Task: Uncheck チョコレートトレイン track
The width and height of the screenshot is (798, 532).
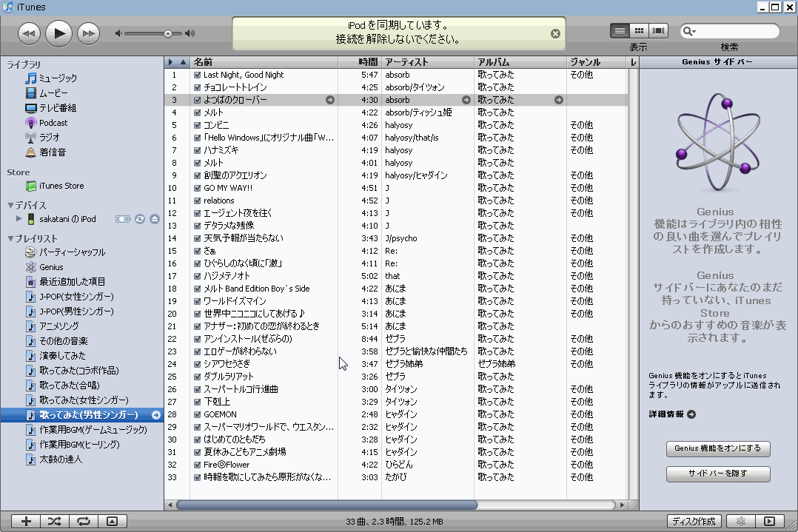Action: [197, 87]
